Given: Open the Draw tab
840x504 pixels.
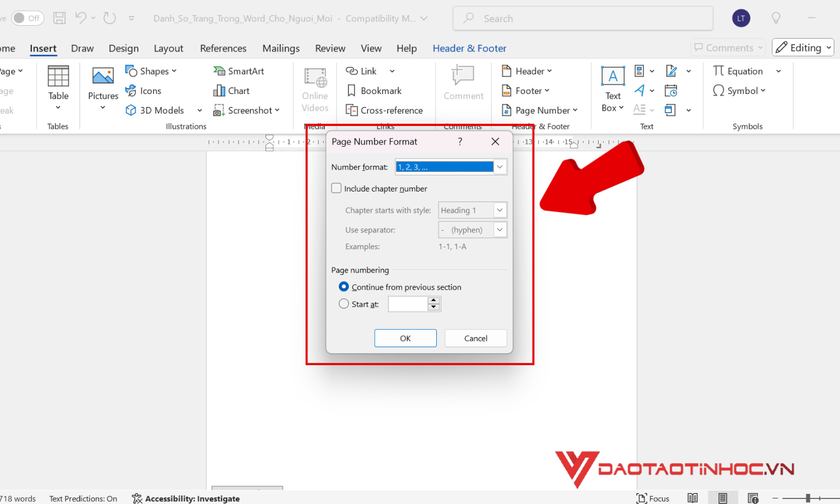Looking at the screenshot, I should click(82, 48).
